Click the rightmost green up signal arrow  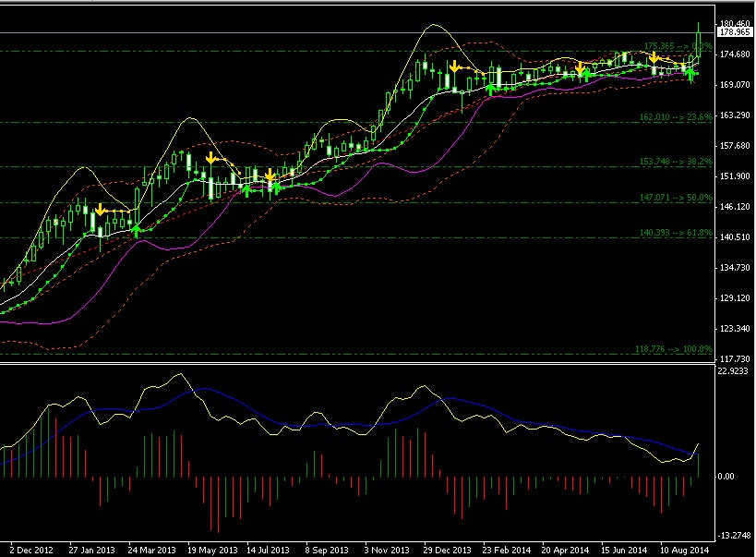pyautogui.click(x=690, y=74)
